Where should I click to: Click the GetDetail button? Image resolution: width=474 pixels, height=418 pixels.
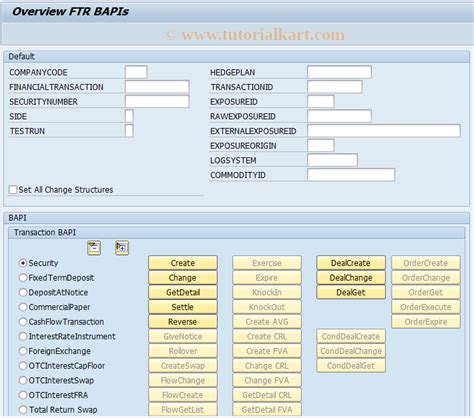point(183,292)
